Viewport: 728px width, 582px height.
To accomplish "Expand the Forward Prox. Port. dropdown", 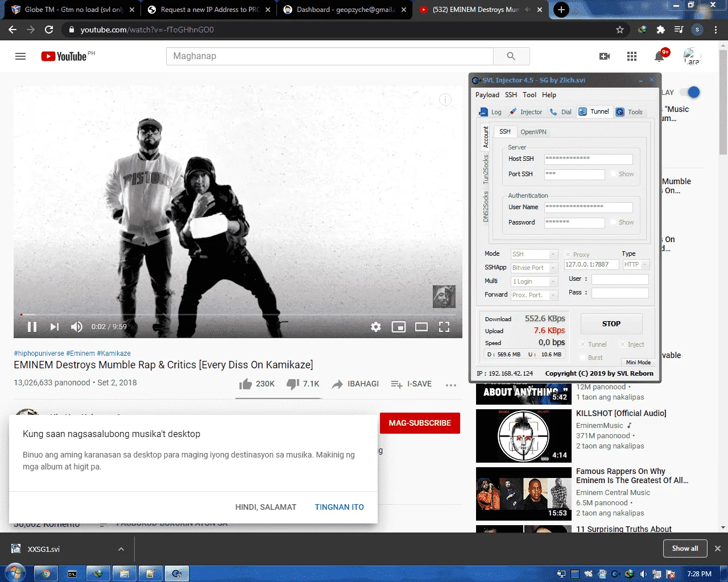I will point(553,295).
